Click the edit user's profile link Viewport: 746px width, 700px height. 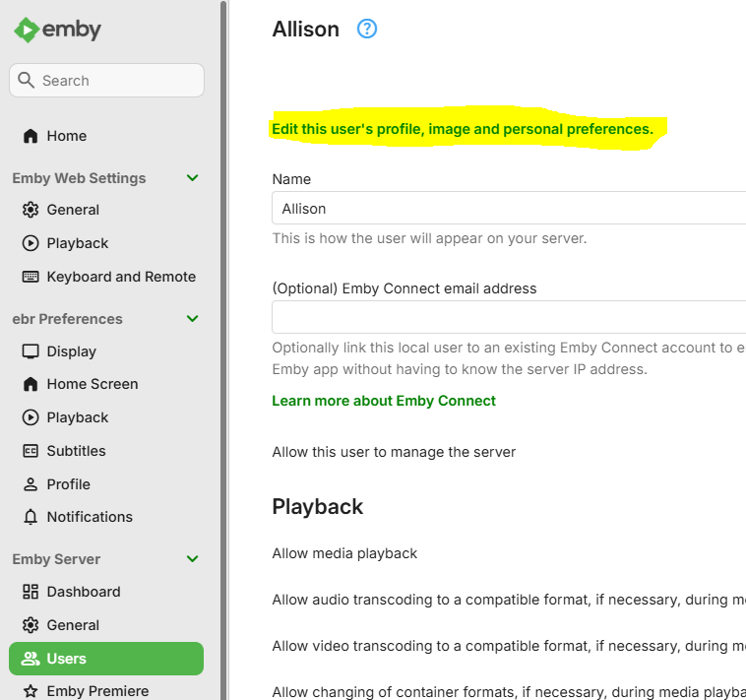coord(463,129)
